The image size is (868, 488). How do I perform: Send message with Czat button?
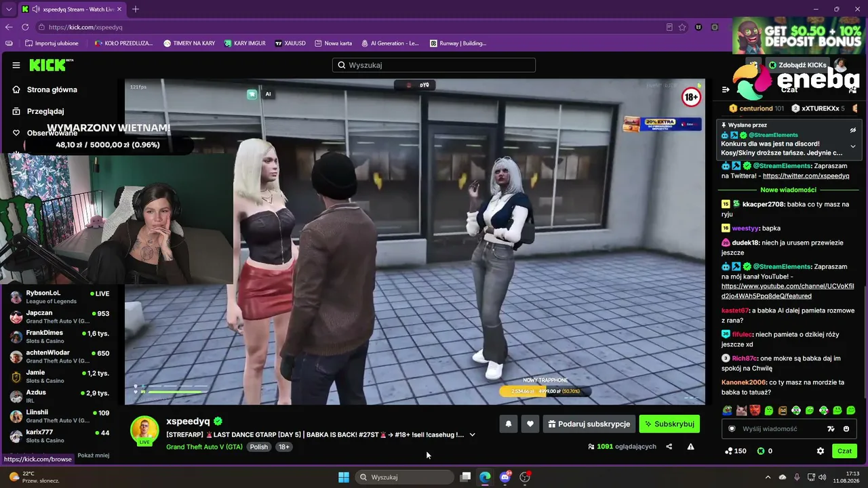(x=844, y=451)
